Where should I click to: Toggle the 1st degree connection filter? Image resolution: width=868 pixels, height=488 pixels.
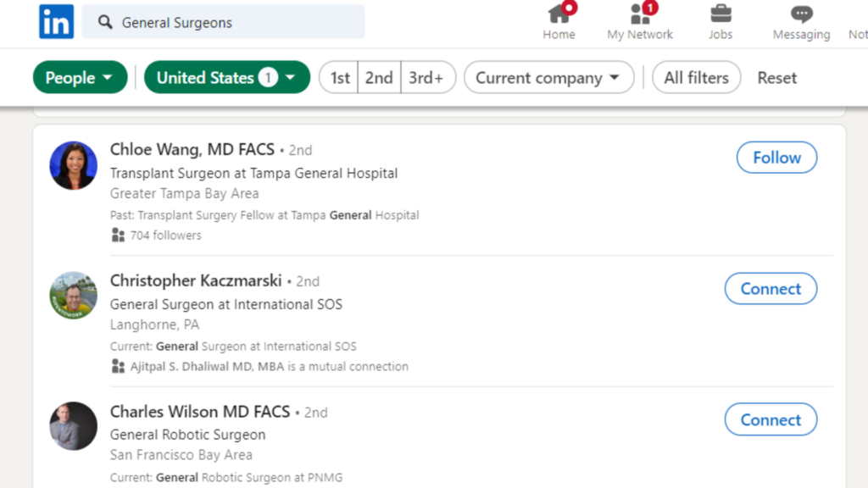click(339, 77)
